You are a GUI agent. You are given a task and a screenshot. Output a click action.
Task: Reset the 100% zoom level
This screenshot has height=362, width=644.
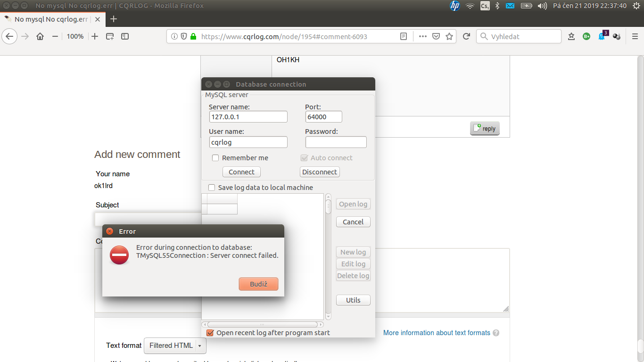pos(75,36)
